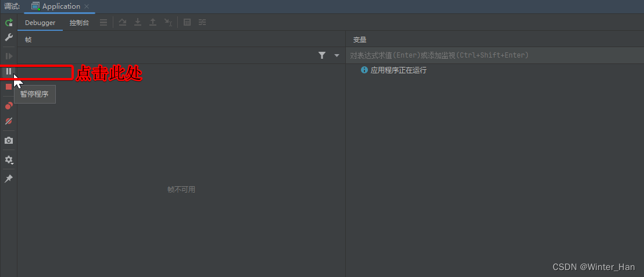Pause the program with the pause icon
Screen dimensions: 644x277
tap(9, 72)
